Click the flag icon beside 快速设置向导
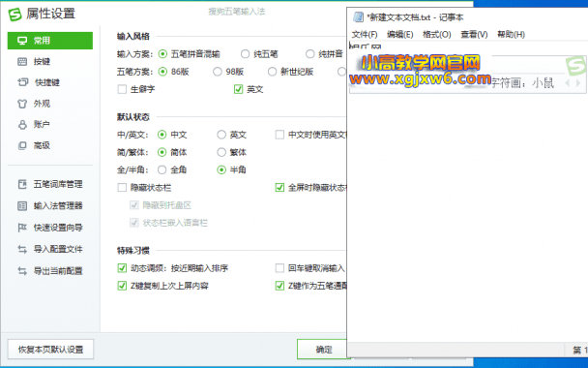Viewport: 588px width, 368px height. point(22,228)
